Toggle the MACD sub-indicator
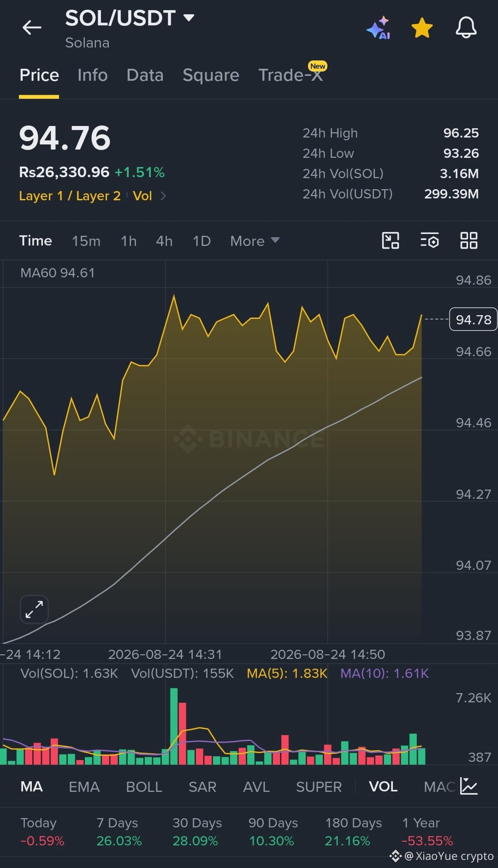This screenshot has width=498, height=868. coord(440,787)
